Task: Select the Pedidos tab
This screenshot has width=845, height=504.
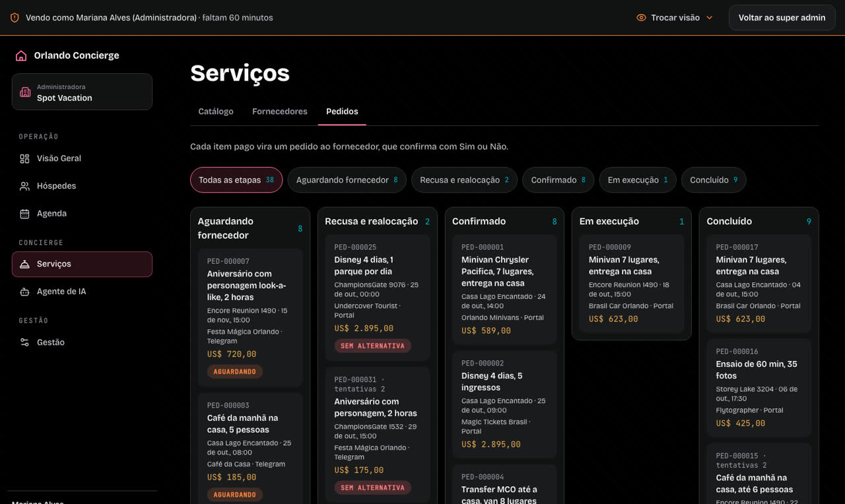Action: (x=342, y=111)
